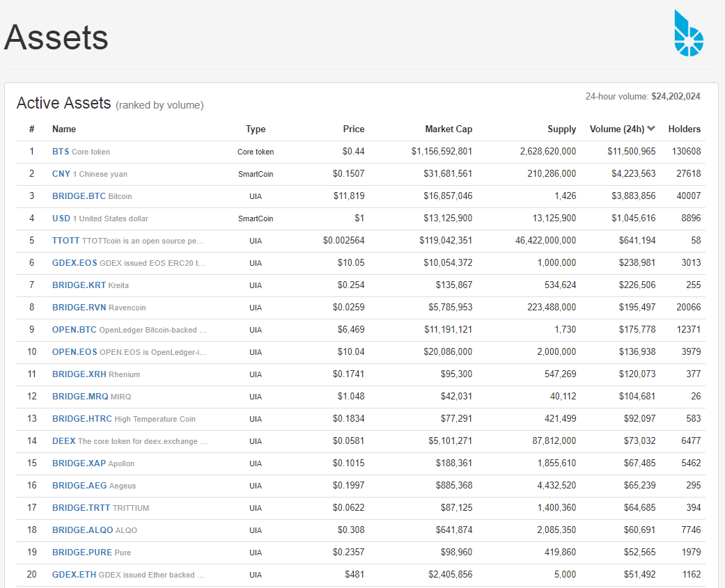Open the BRIDGE.XRH asset link
Image resolution: width=725 pixels, height=588 pixels.
[79, 374]
